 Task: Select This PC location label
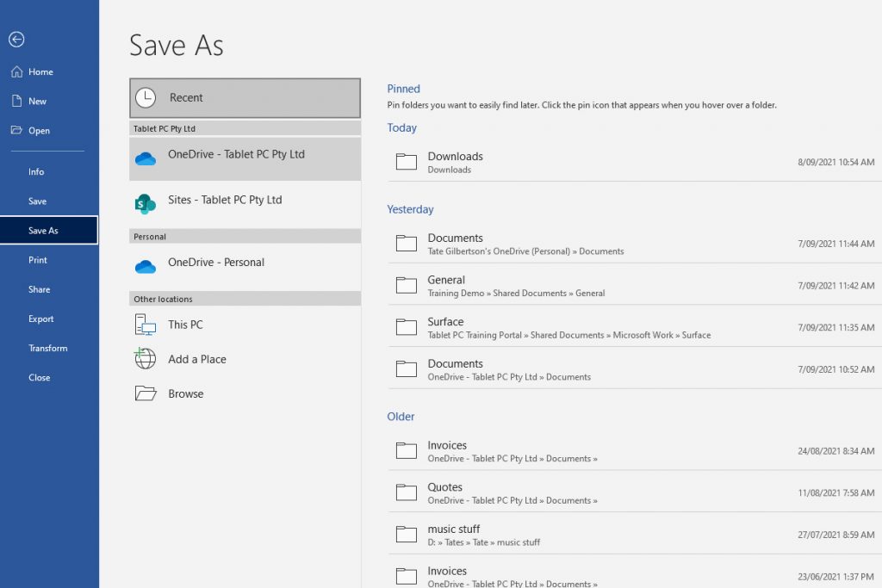185,325
